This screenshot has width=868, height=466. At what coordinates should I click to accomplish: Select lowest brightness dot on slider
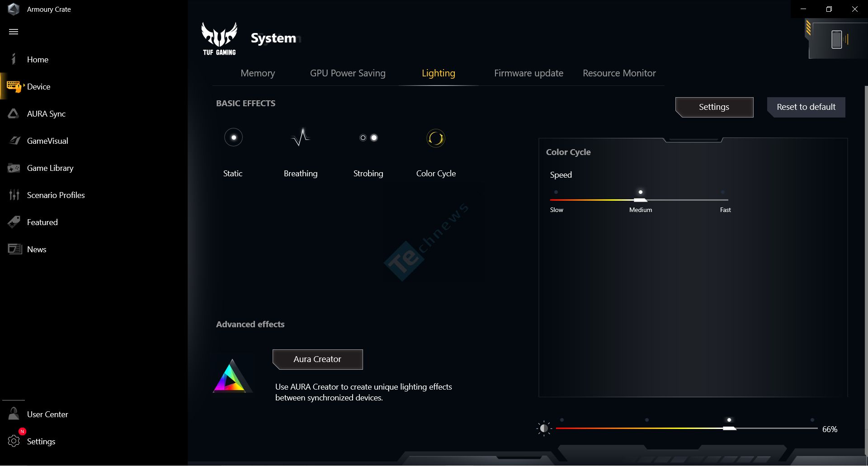[562, 420]
